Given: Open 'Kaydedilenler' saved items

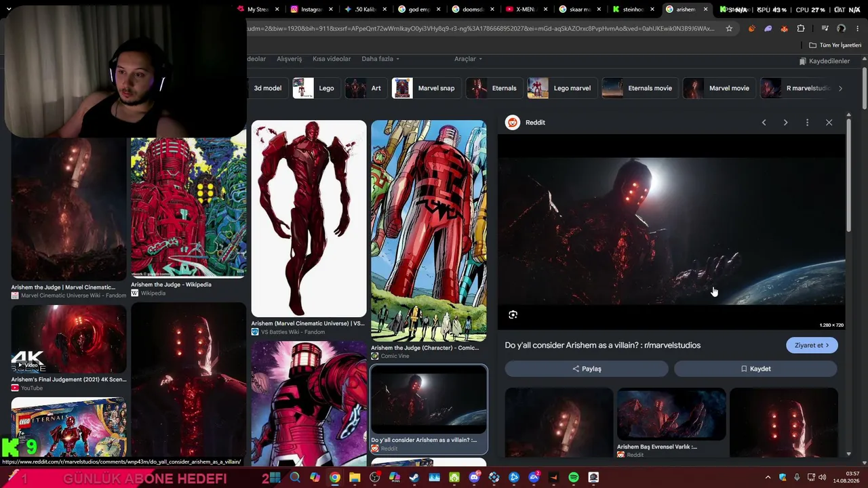Looking at the screenshot, I should click(824, 61).
